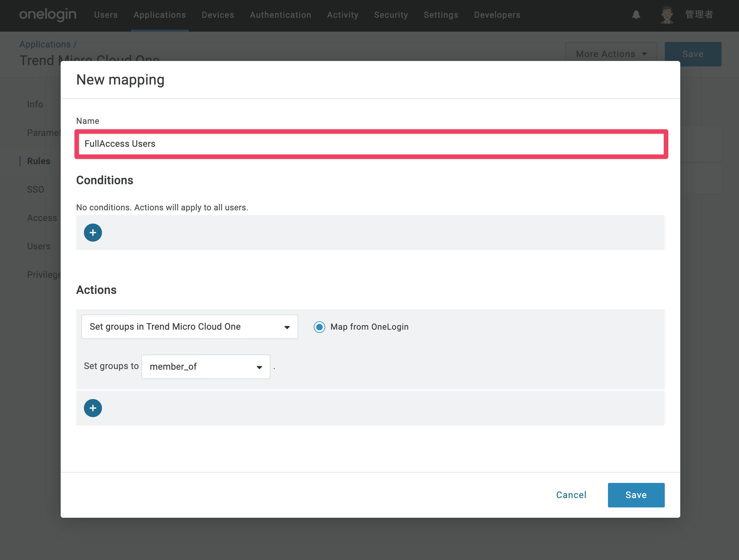Cancel the new mapping dialog

[571, 495]
